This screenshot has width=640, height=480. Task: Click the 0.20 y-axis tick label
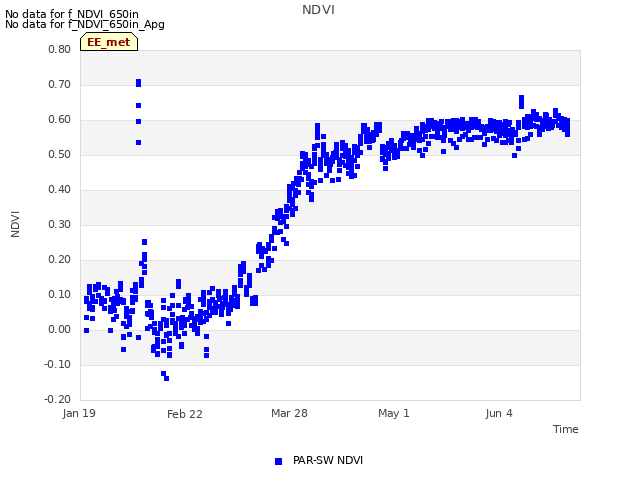point(60,260)
